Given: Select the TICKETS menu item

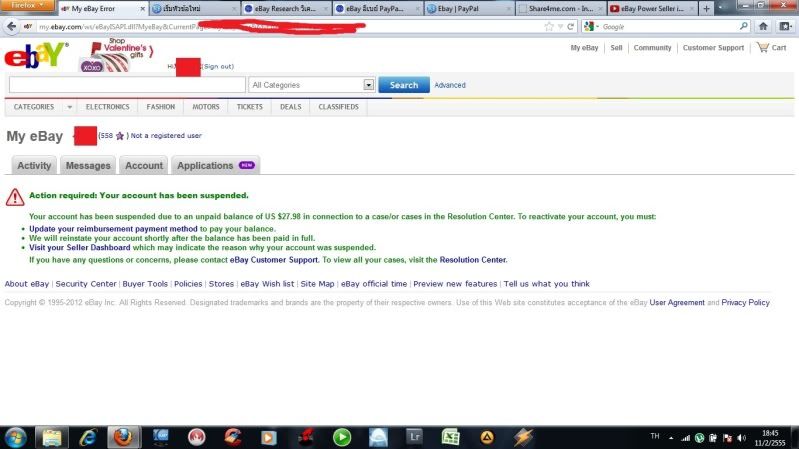Looking at the screenshot, I should pyautogui.click(x=250, y=107).
